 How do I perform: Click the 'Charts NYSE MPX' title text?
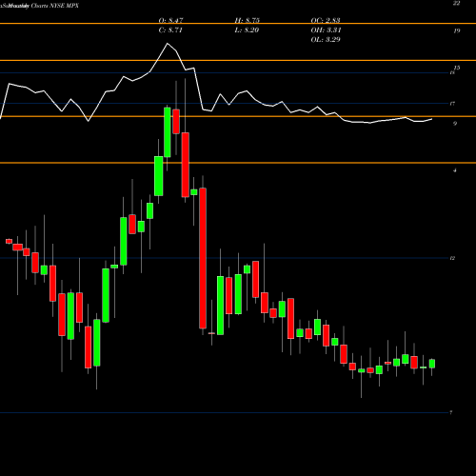pos(54,6)
